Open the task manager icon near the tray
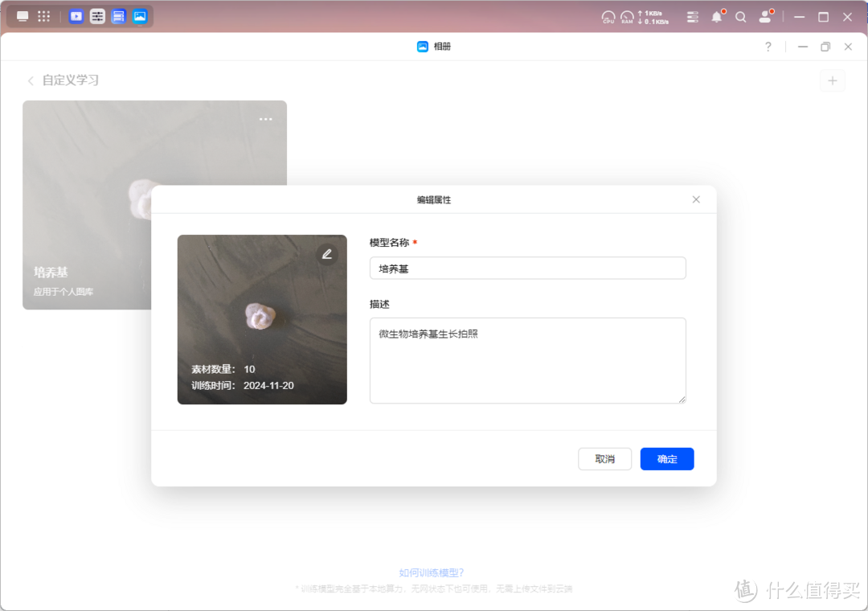 [692, 16]
